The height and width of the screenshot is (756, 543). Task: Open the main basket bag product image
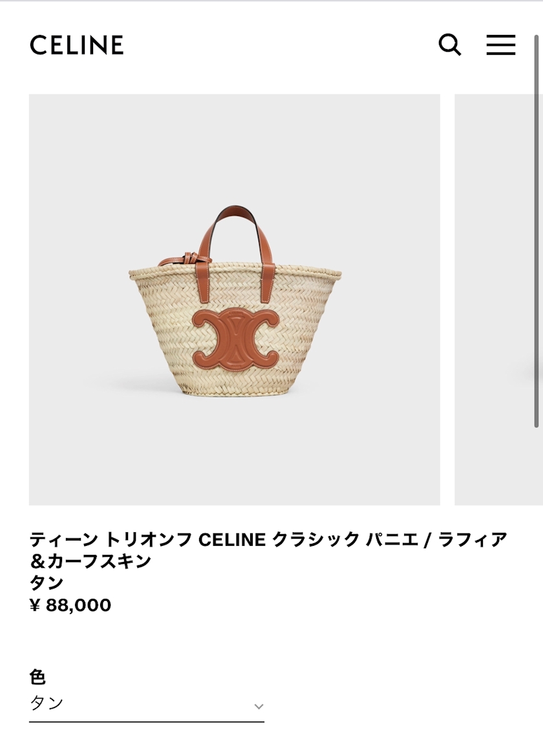(x=234, y=299)
